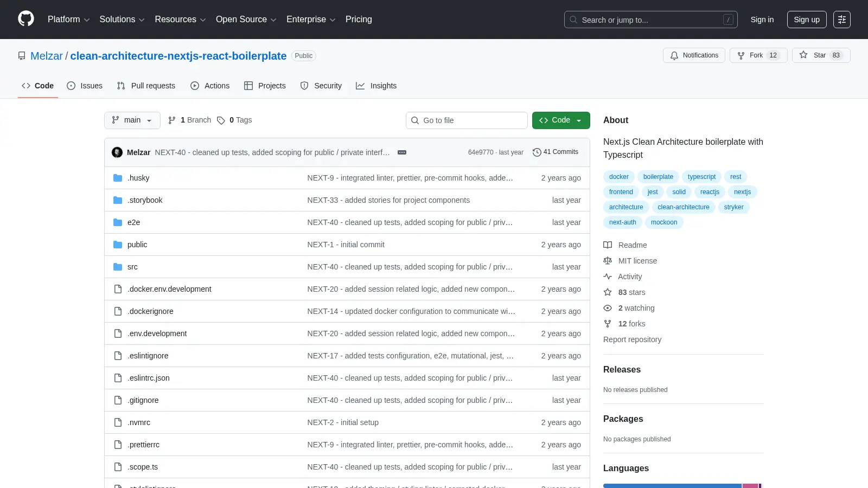Switch to the Projects tab
The height and width of the screenshot is (488, 868).
click(265, 86)
